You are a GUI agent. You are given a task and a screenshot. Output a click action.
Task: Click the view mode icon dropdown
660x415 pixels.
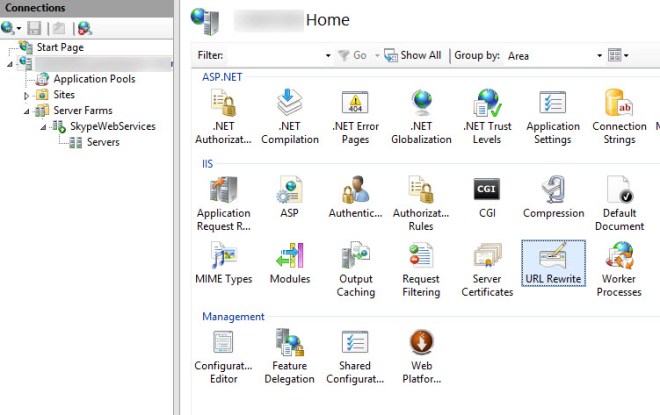619,56
